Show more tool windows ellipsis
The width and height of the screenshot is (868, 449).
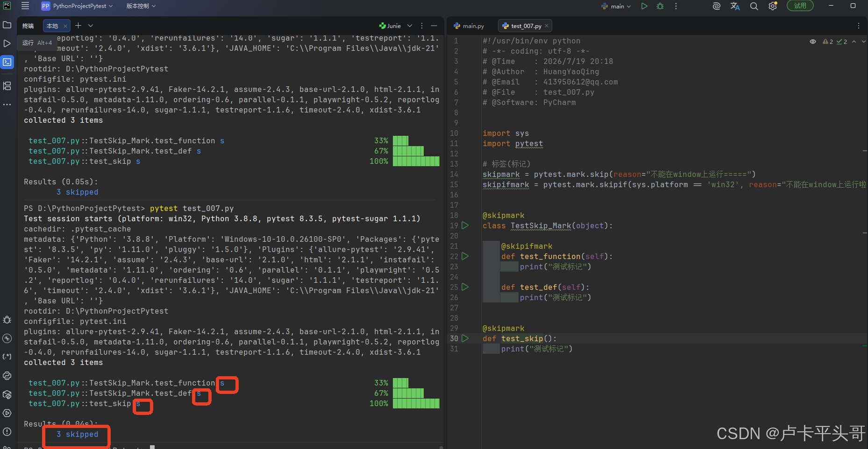[7, 105]
